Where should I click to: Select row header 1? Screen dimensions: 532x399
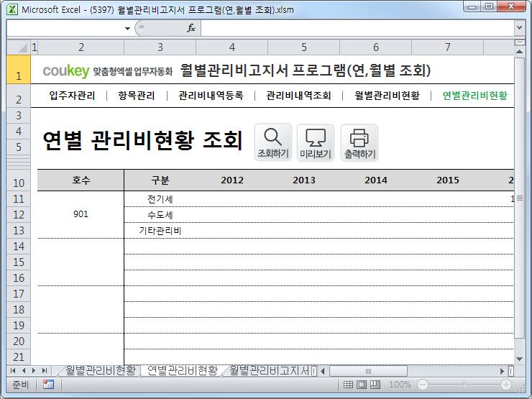(19, 70)
